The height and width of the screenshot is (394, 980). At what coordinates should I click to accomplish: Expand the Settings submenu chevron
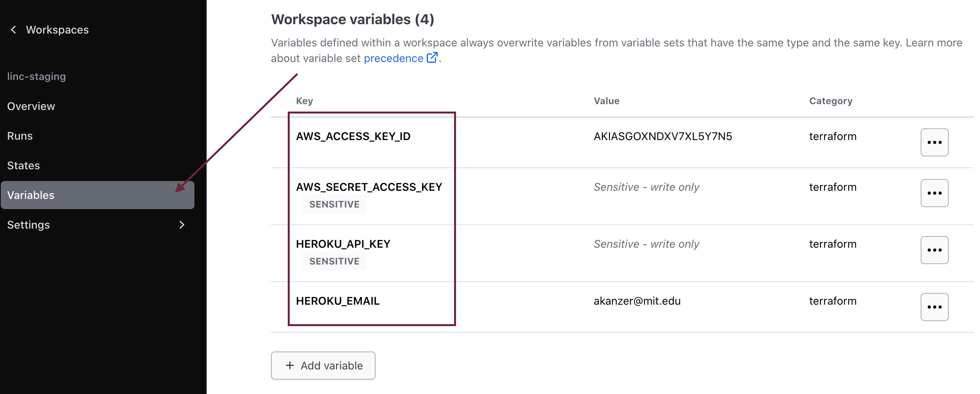[x=182, y=225]
